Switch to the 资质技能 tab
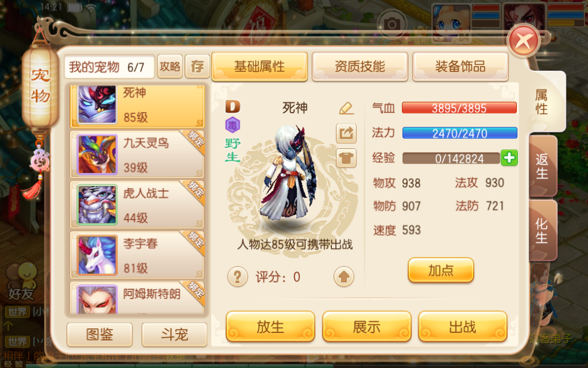588x368 pixels. coord(359,67)
